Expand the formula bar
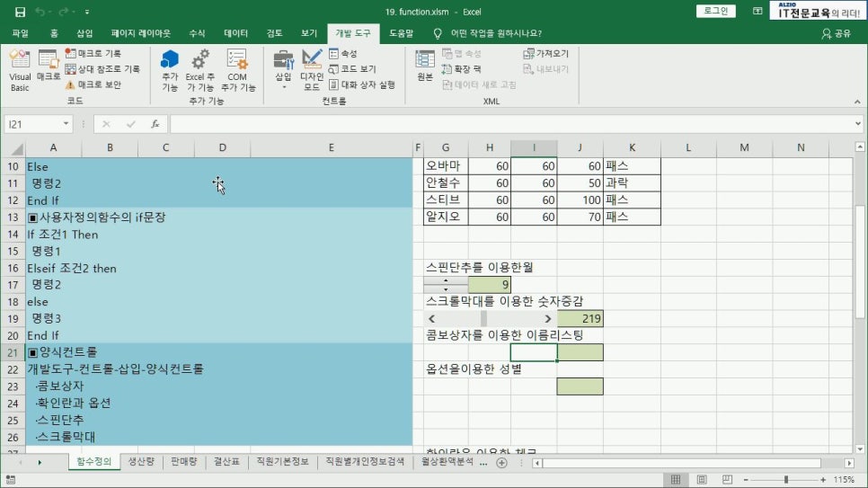The width and height of the screenshot is (868, 488). click(858, 123)
